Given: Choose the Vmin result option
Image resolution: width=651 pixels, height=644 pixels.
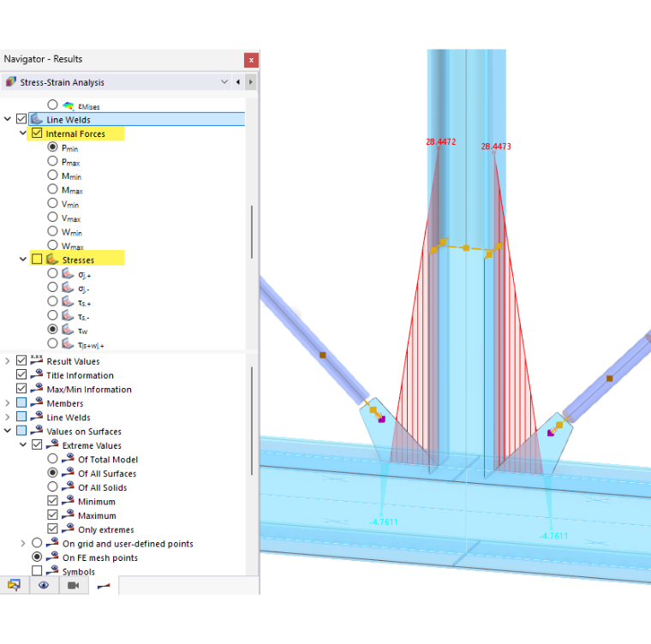Looking at the screenshot, I should tap(52, 204).
